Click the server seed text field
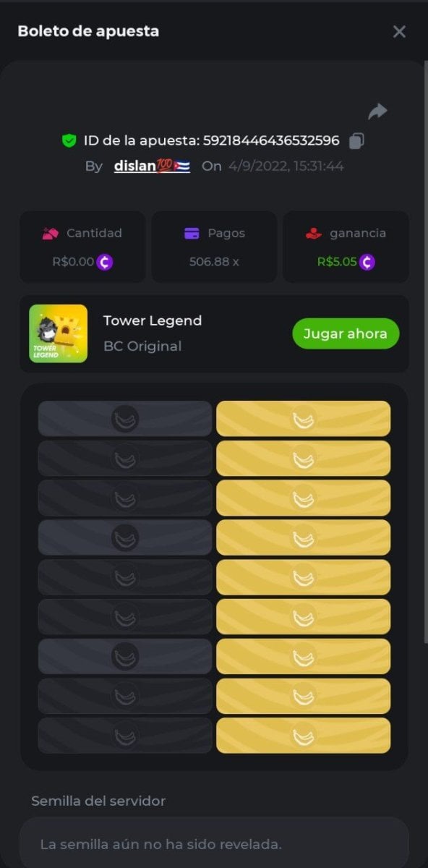The width and height of the screenshot is (428, 868). tap(214, 843)
